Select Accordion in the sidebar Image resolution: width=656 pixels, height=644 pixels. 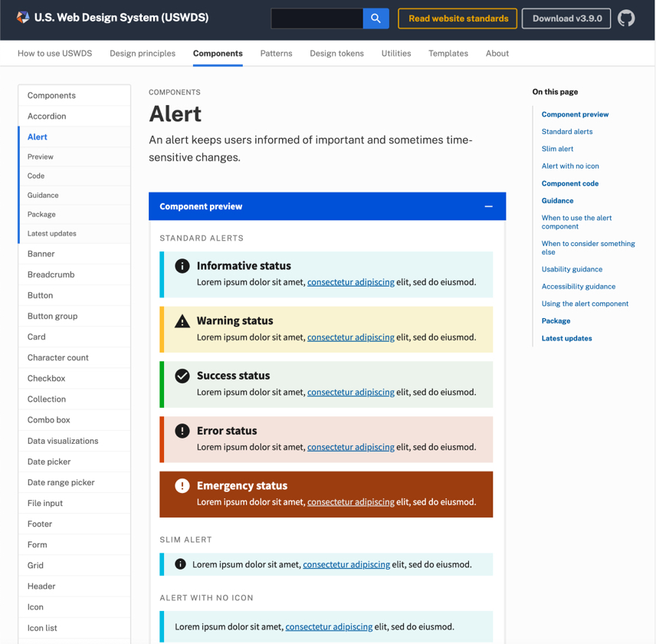tap(47, 117)
